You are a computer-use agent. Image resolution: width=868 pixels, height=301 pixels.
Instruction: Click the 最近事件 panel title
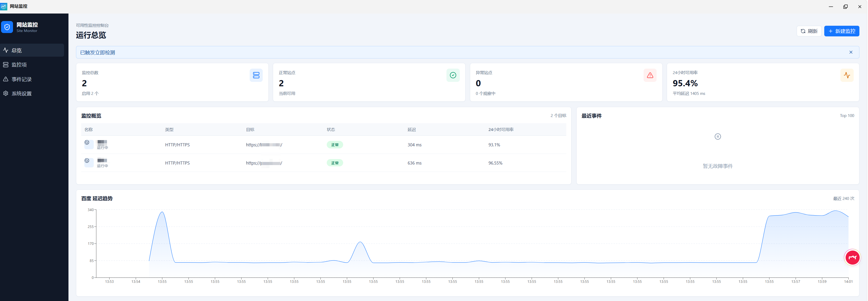(x=591, y=116)
